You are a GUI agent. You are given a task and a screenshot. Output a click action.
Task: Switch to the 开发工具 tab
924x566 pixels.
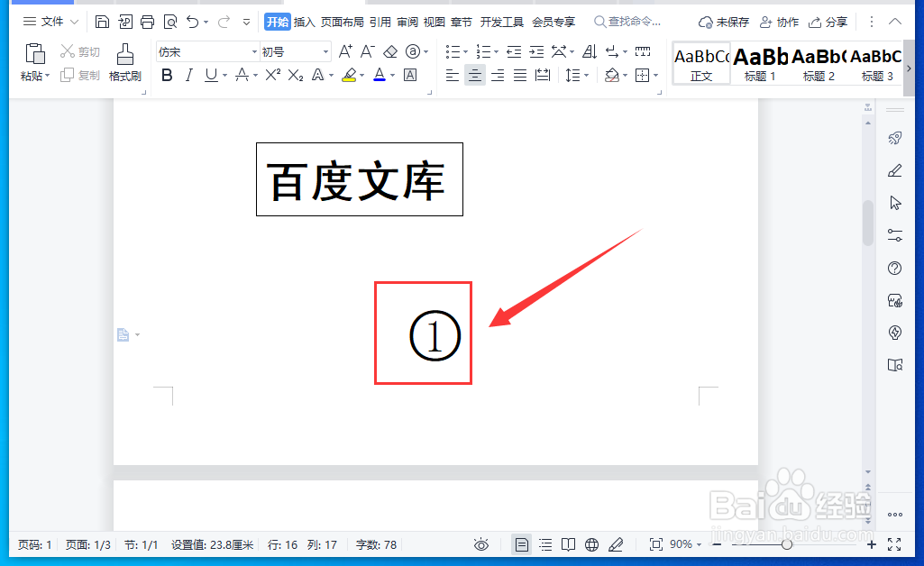click(501, 23)
